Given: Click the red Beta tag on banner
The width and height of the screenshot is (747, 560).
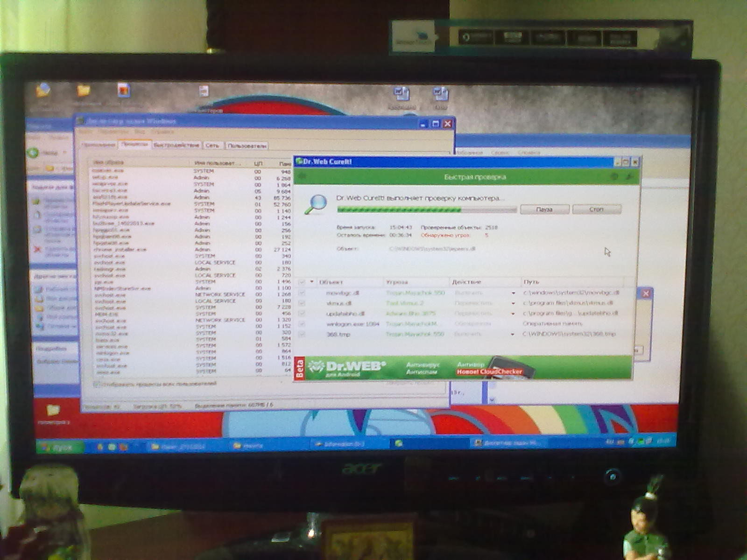Looking at the screenshot, I should (300, 368).
